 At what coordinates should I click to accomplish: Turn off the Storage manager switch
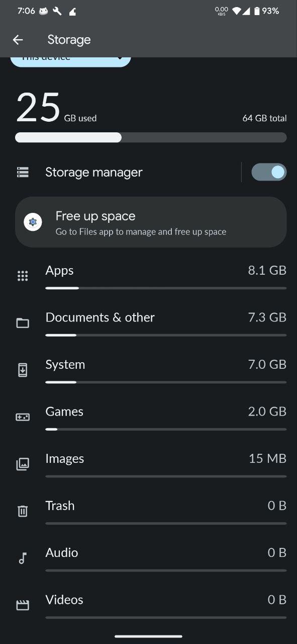point(269,172)
